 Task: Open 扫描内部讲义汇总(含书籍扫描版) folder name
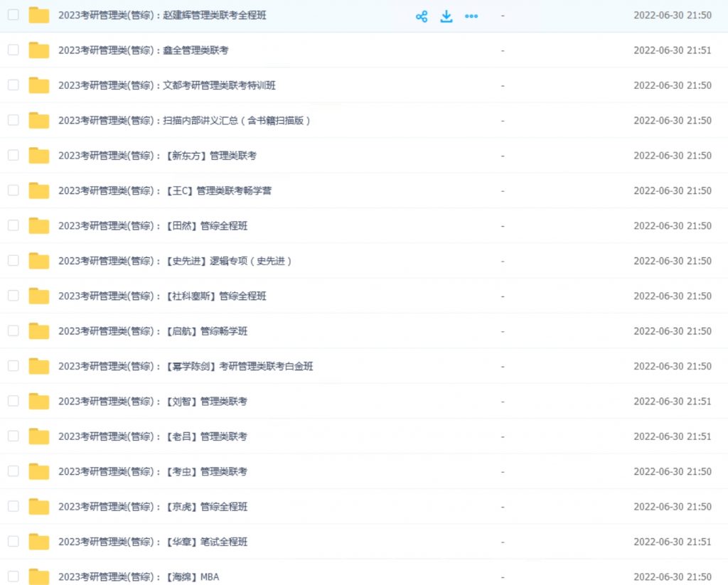[x=184, y=120]
